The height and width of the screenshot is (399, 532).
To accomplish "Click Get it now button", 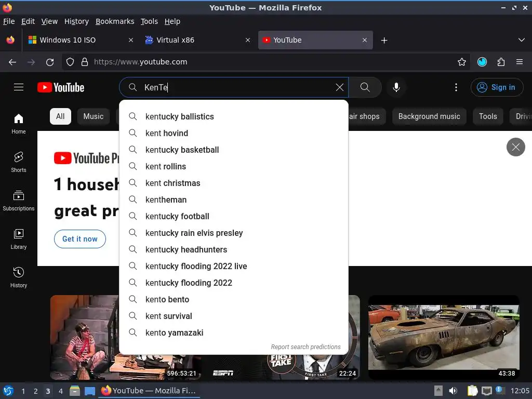I will click(x=79, y=239).
